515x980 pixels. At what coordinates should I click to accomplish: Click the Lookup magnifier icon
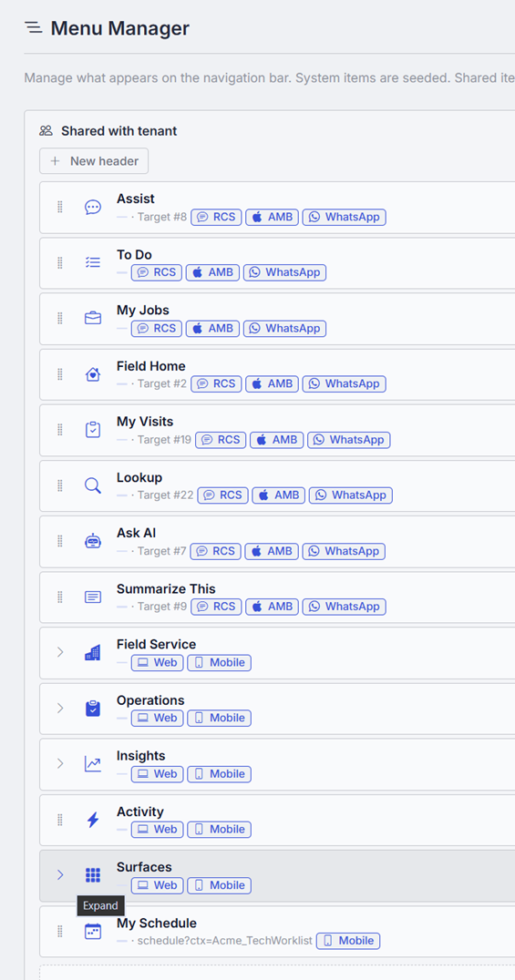pos(93,485)
